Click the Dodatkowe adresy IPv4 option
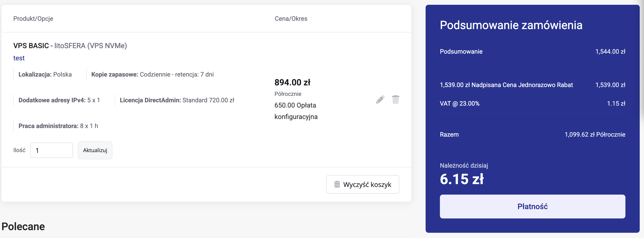Image resolution: width=644 pixels, height=238 pixels. coord(59,100)
